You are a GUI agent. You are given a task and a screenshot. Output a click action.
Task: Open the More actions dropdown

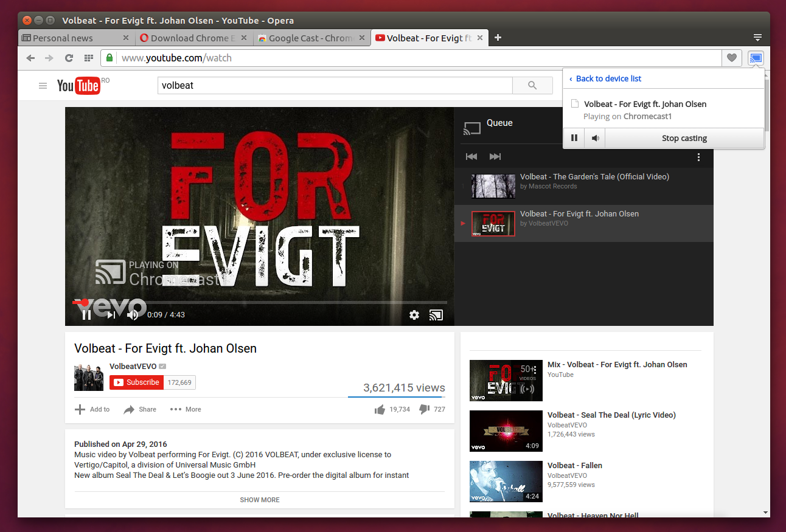(x=186, y=409)
